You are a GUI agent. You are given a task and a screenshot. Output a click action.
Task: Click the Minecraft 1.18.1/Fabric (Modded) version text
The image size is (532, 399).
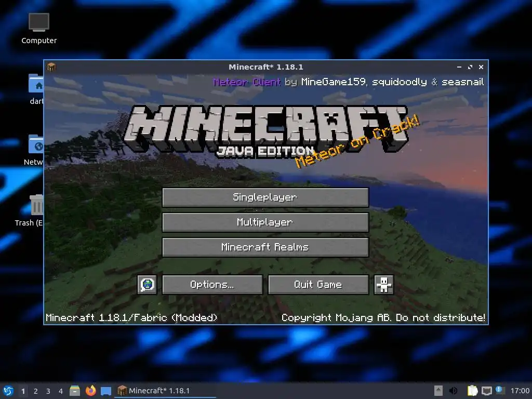[x=131, y=317]
